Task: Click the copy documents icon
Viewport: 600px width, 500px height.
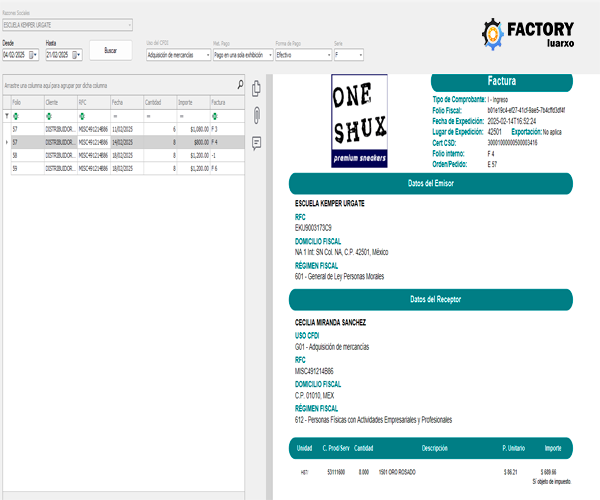Action: [x=257, y=88]
